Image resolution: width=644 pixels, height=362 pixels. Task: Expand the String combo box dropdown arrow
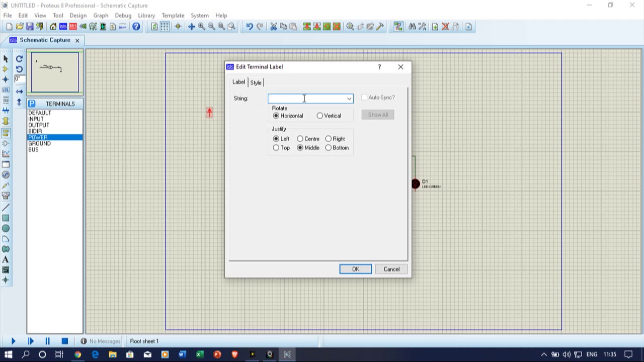point(349,99)
